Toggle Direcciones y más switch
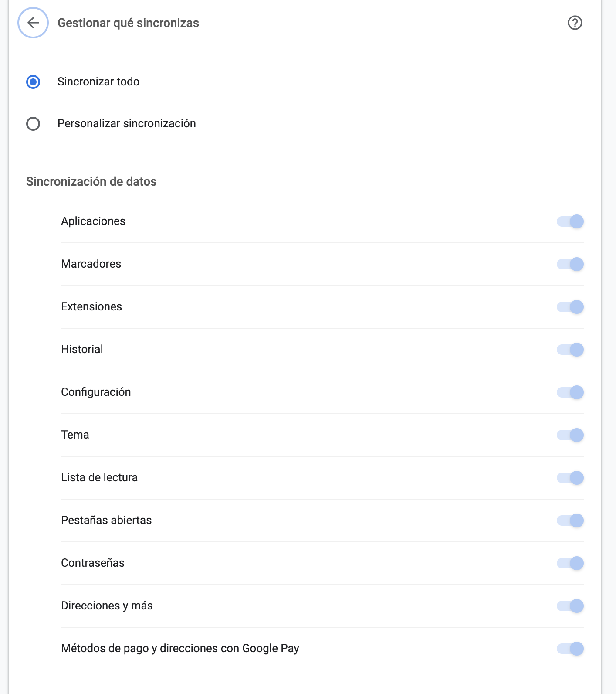616x694 pixels. [x=570, y=606]
